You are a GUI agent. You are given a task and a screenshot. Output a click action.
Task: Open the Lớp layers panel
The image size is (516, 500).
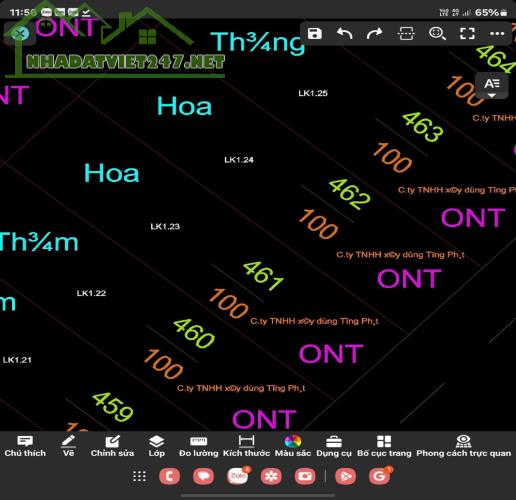coord(156,446)
